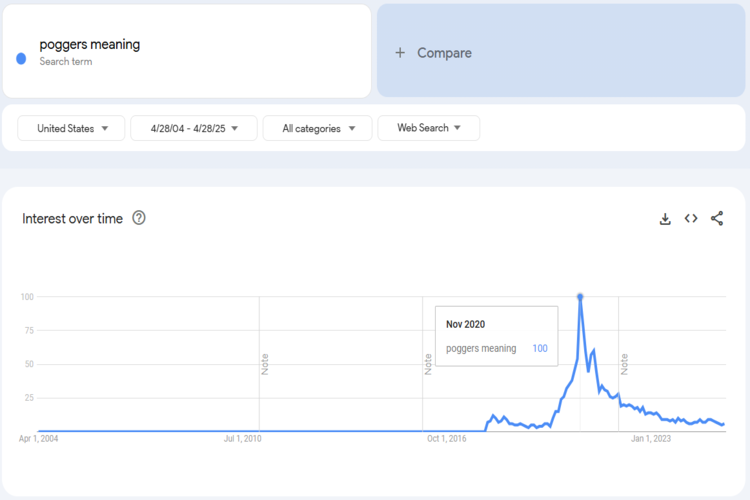Image resolution: width=750 pixels, height=500 pixels.
Task: Click the tooltip value 100
Action: point(540,348)
